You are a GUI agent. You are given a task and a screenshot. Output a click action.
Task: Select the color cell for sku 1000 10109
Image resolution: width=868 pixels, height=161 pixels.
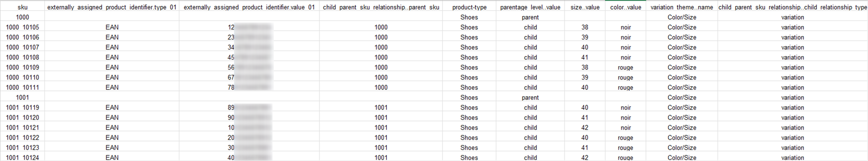pyautogui.click(x=625, y=67)
